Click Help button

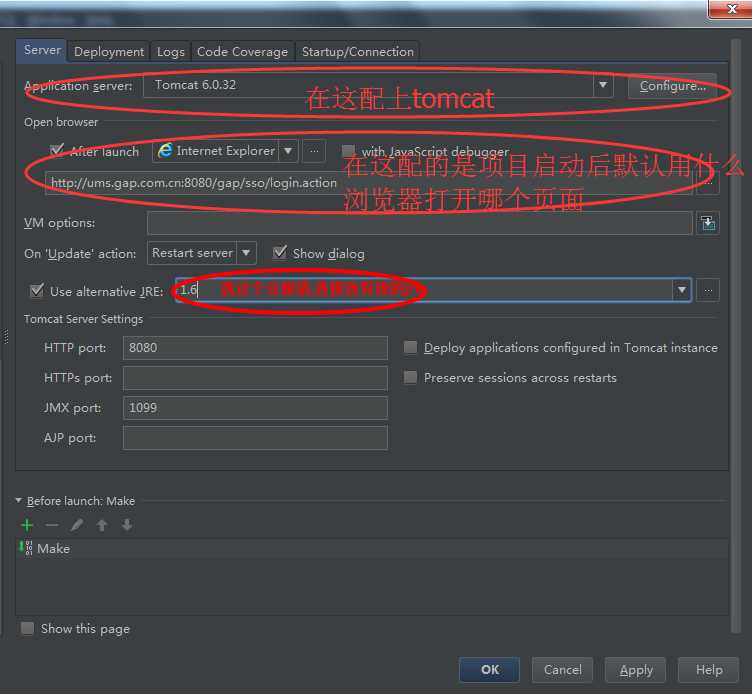[x=708, y=670]
